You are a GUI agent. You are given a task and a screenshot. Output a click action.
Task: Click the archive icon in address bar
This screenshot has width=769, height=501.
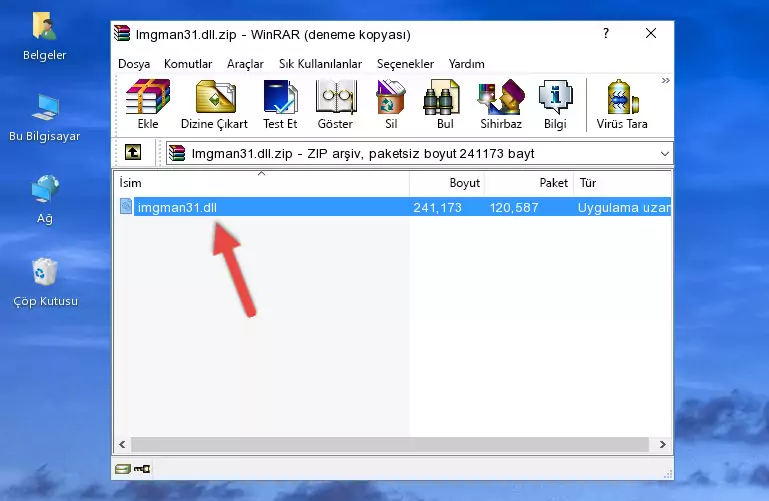pos(177,153)
